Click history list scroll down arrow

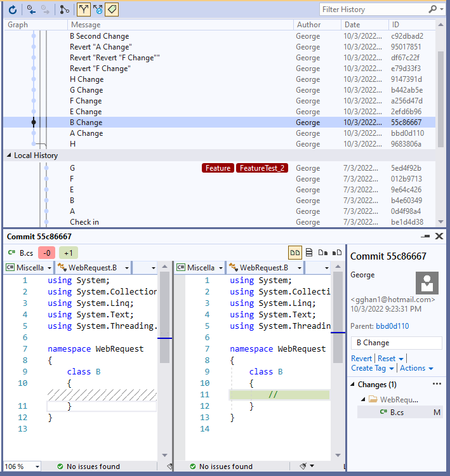coord(440,222)
